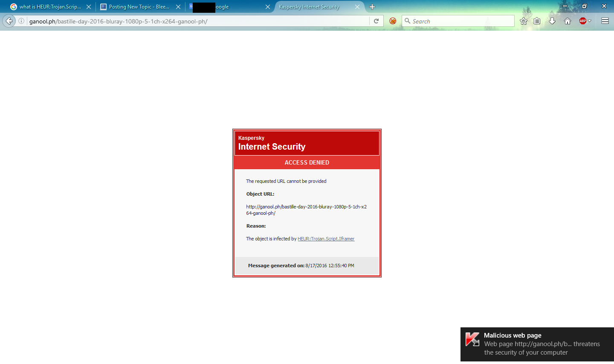Viewport: 614px width, 364px height.
Task: Bookmark this page with star icon
Action: click(524, 21)
